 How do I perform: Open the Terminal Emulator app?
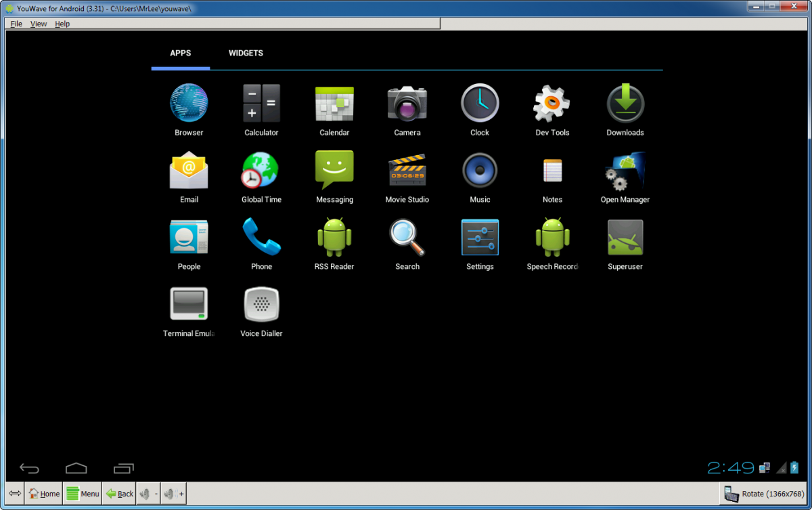[x=189, y=305]
